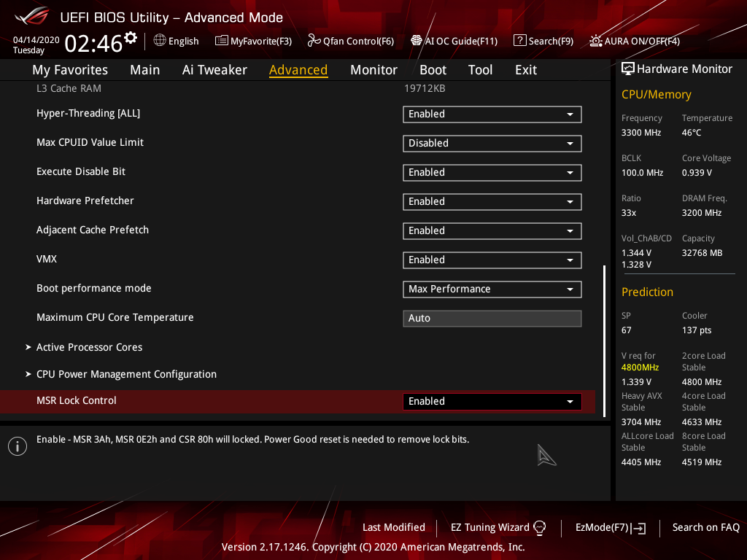Click the EzMode exit arrow icon
This screenshot has width=747, height=560.
point(638,528)
